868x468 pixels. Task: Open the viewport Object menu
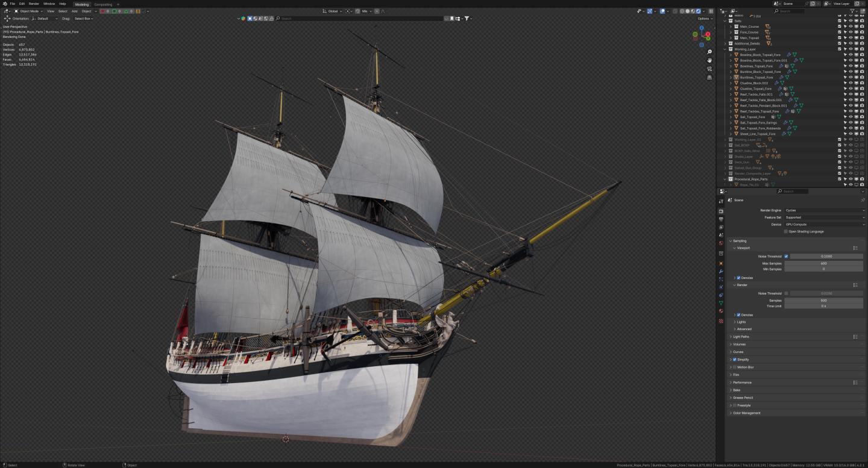[87, 11]
